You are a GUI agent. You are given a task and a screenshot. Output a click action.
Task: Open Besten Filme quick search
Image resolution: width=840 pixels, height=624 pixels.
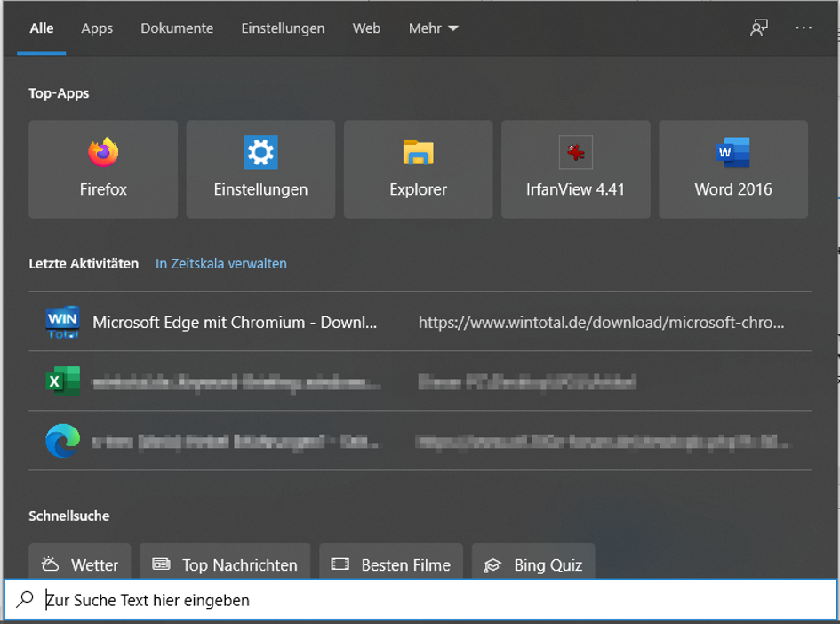[391, 561]
